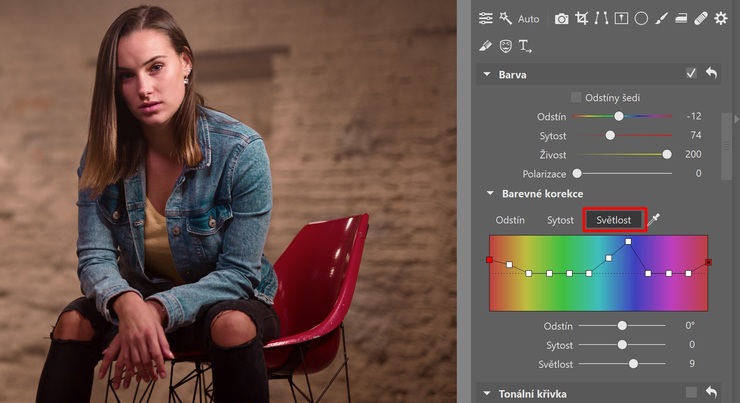Select the dark red right edge curve point
740x403 pixels.
(708, 262)
